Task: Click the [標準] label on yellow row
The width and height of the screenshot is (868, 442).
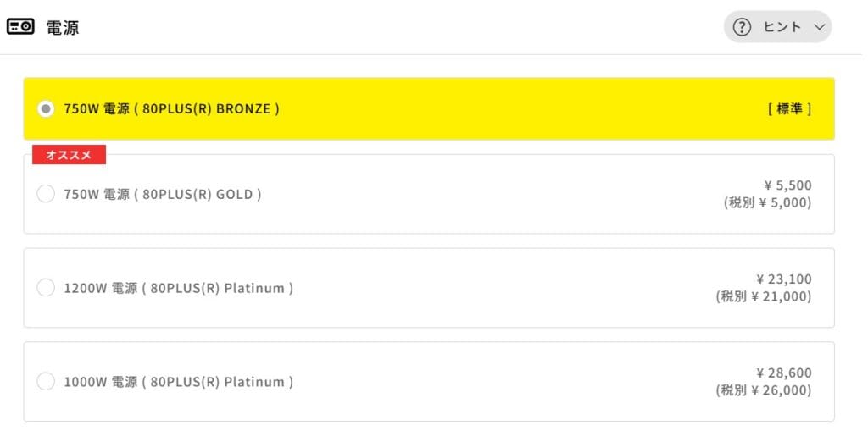Action: pos(789,109)
